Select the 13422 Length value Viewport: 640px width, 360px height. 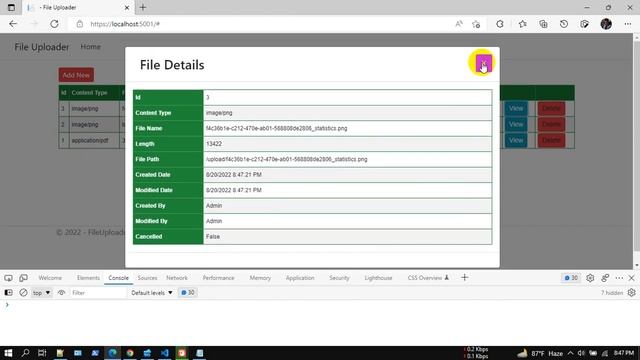[x=214, y=144]
